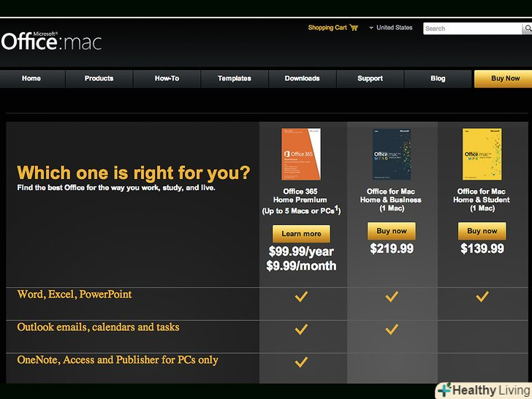Click Office 365 checkmark in OneNote row
Screen dimensions: 532x399
coord(301,362)
